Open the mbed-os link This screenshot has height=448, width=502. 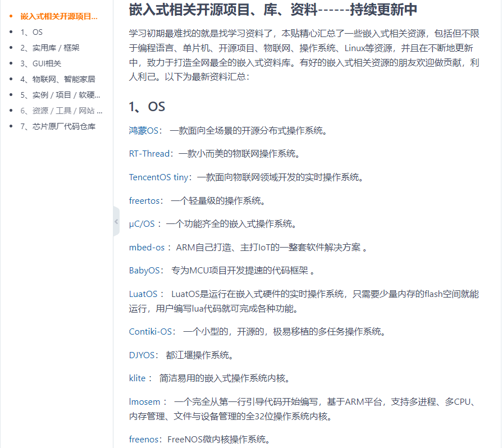pyautogui.click(x=147, y=248)
